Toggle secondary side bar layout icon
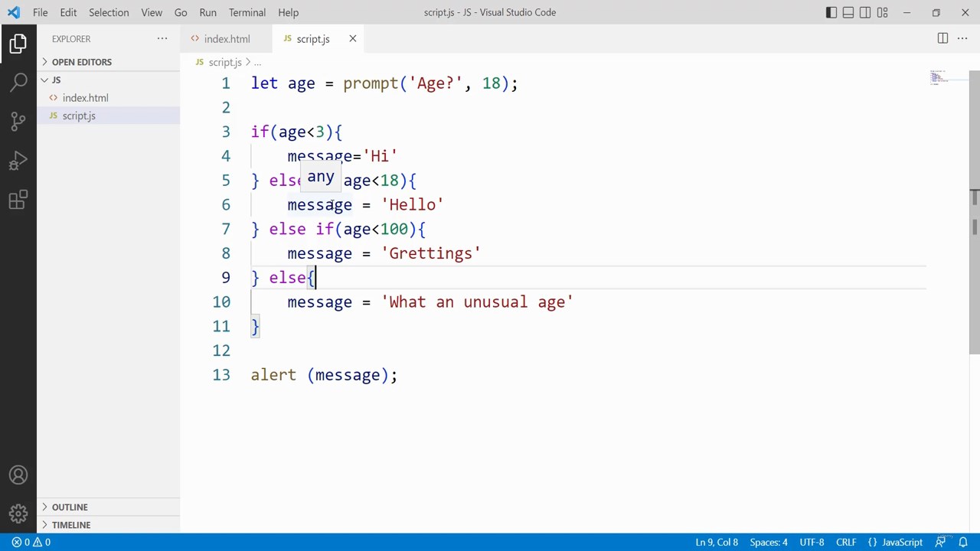980x551 pixels. (x=865, y=12)
